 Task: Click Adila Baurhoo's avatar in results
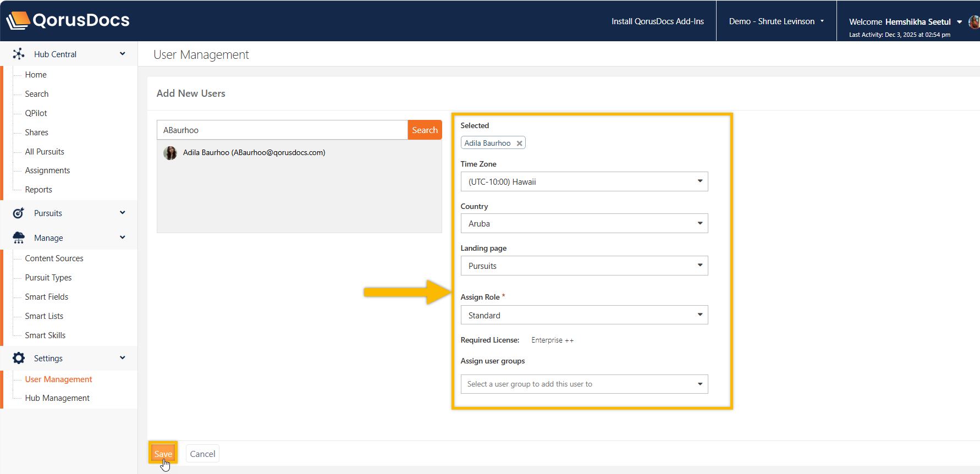(x=170, y=153)
